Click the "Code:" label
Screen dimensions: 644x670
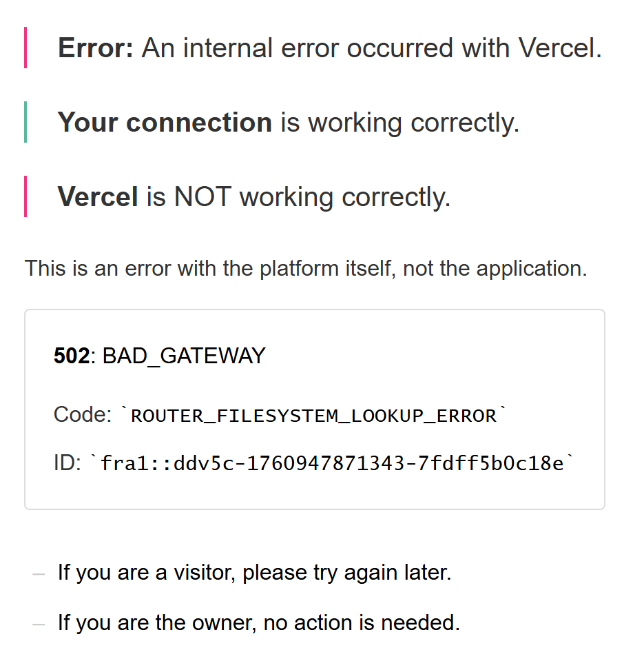coord(82,415)
